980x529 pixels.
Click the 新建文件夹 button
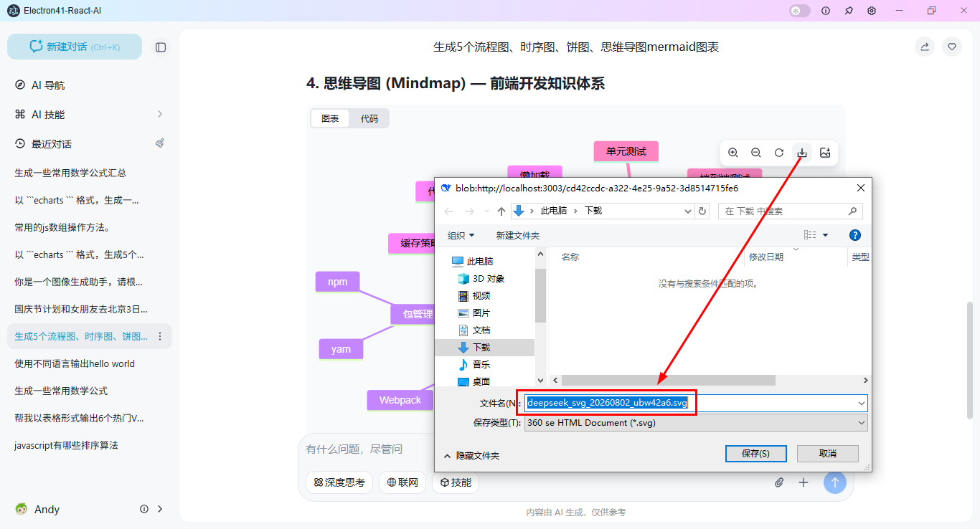(x=517, y=235)
